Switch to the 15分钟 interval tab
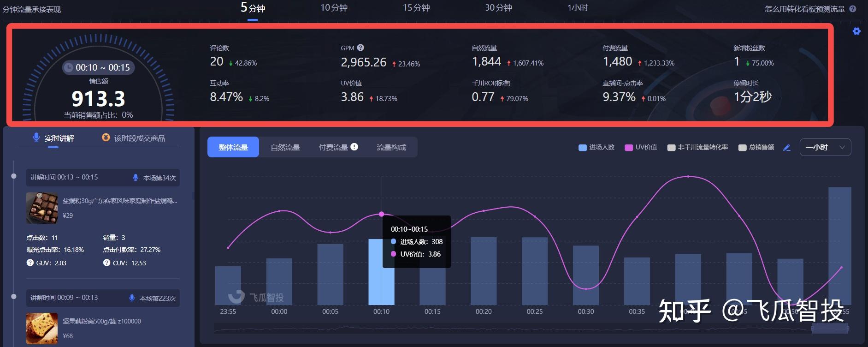Screen dimensions: 868x347 click(416, 8)
